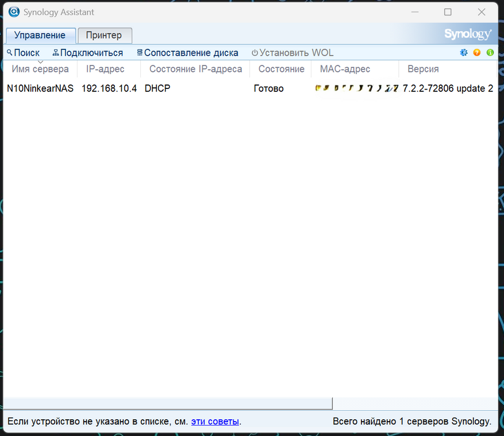Click the DHCP status cell
Image resolution: width=504 pixels, height=436 pixels.
coord(157,88)
